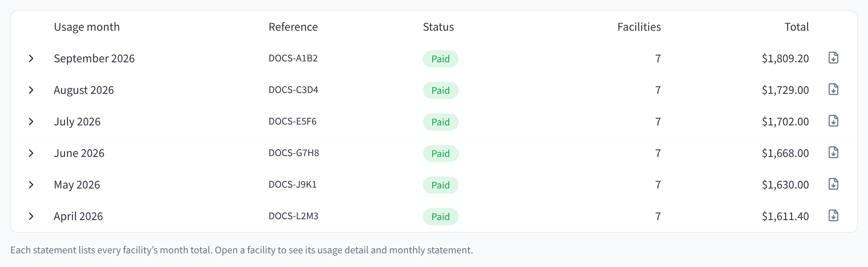Image resolution: width=868 pixels, height=267 pixels.
Task: Click the Paid badge for September 2026
Action: [440, 59]
